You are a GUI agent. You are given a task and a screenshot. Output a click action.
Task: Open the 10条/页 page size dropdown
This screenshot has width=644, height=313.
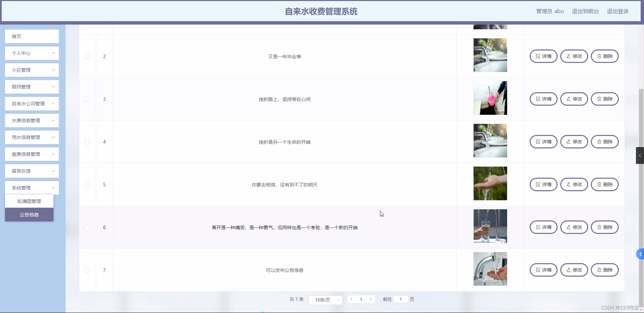click(x=325, y=300)
